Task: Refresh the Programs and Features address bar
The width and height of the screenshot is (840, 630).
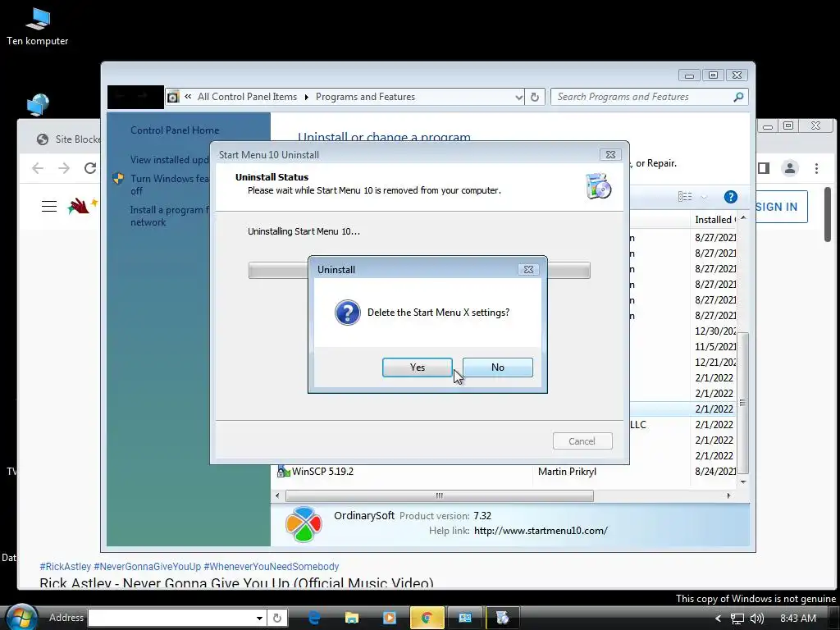Action: coord(535,97)
